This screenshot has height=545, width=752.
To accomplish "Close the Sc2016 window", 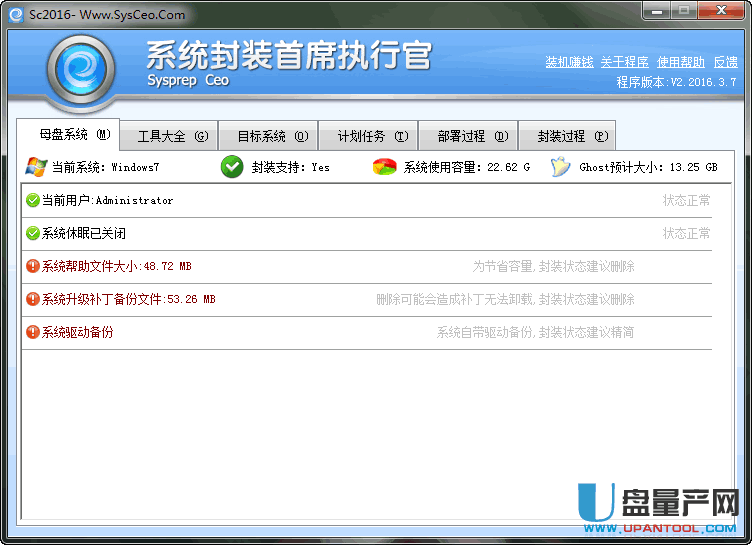I will (x=721, y=11).
